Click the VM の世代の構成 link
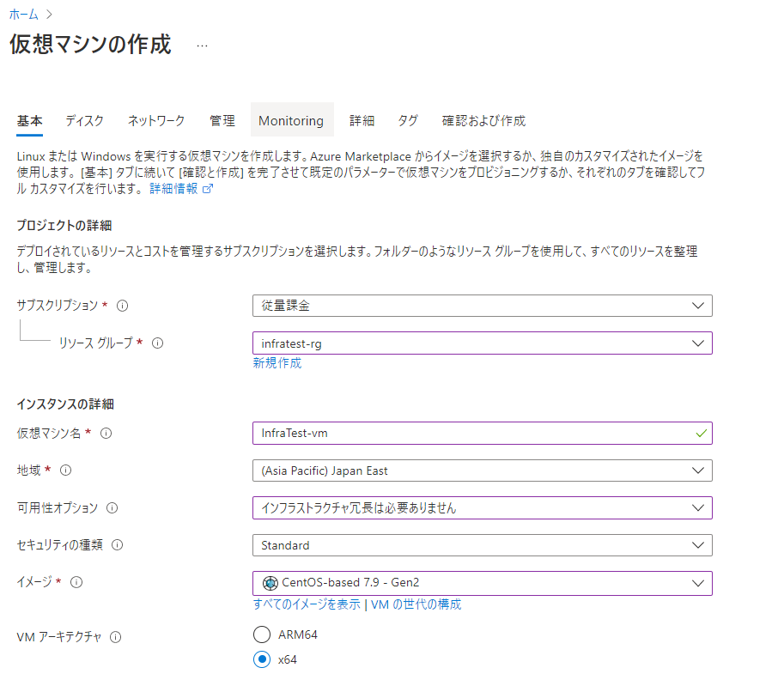Viewport: 784px width, 686px height. 416,604
